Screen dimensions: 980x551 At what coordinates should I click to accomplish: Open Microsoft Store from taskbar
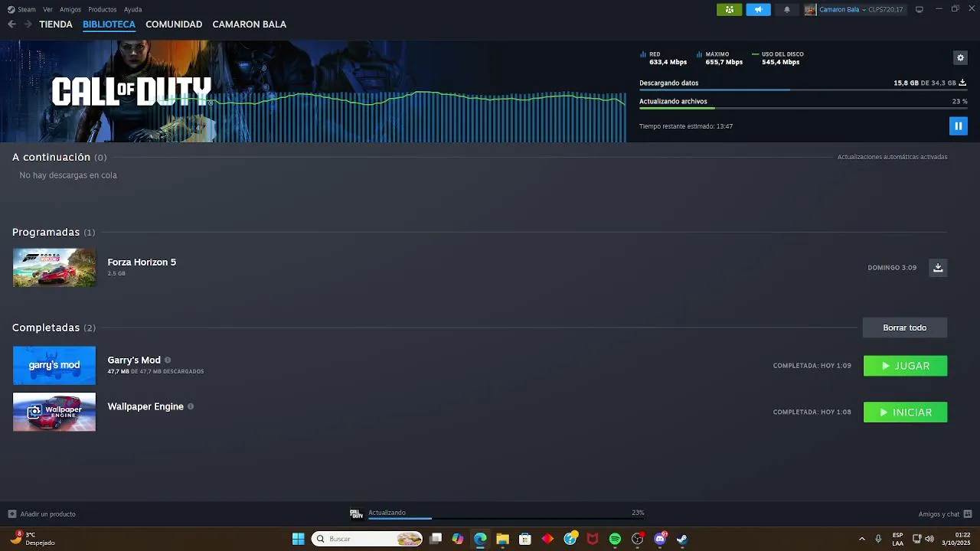click(524, 539)
